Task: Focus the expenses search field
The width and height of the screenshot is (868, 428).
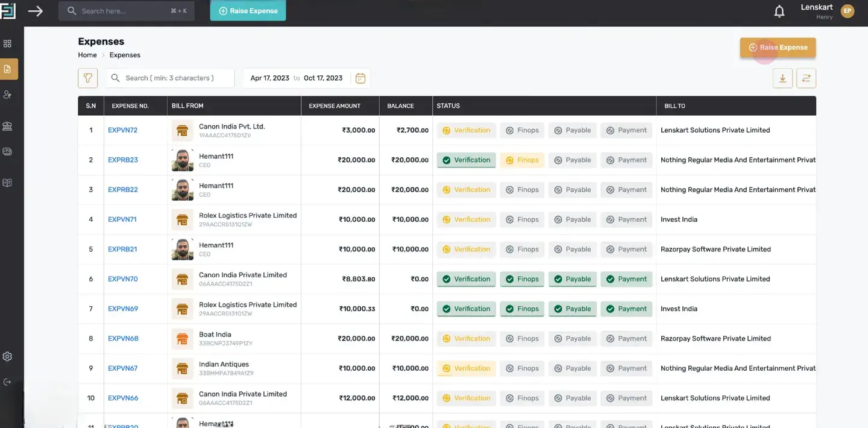Action: pyautogui.click(x=170, y=78)
